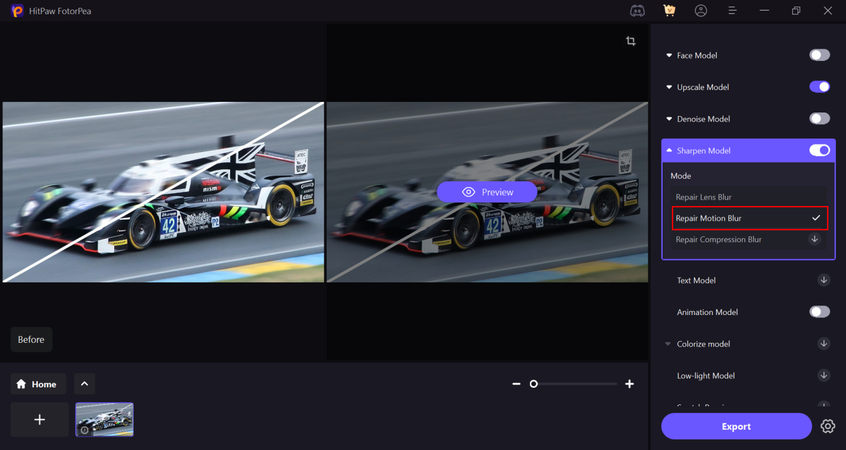Disable the Upscale Model switch
The image size is (846, 450).
pos(819,87)
